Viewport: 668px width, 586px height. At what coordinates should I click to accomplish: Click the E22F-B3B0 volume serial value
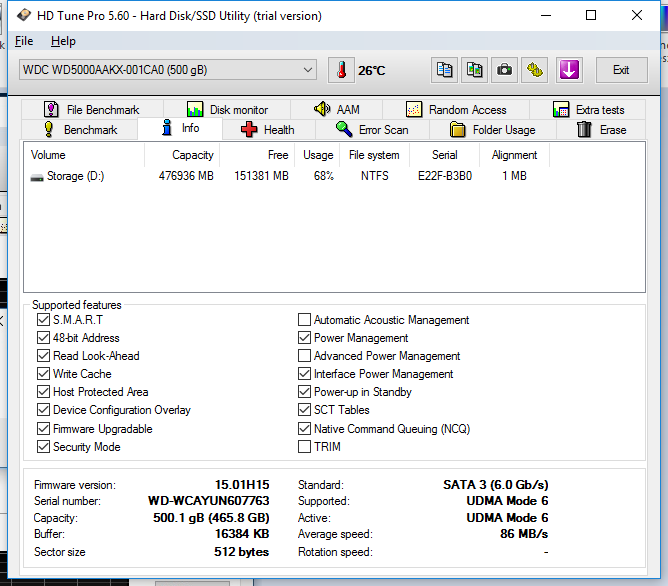pos(445,176)
